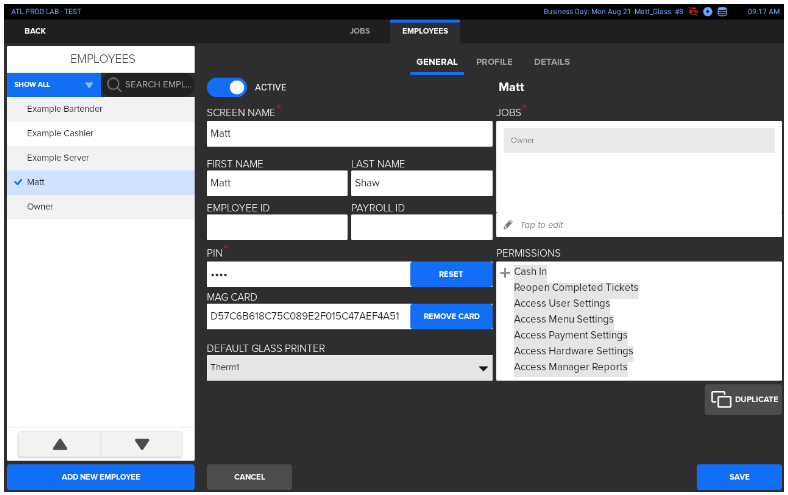The width and height of the screenshot is (788, 495).
Task: Switch to the Profile tab
Action: tap(494, 62)
